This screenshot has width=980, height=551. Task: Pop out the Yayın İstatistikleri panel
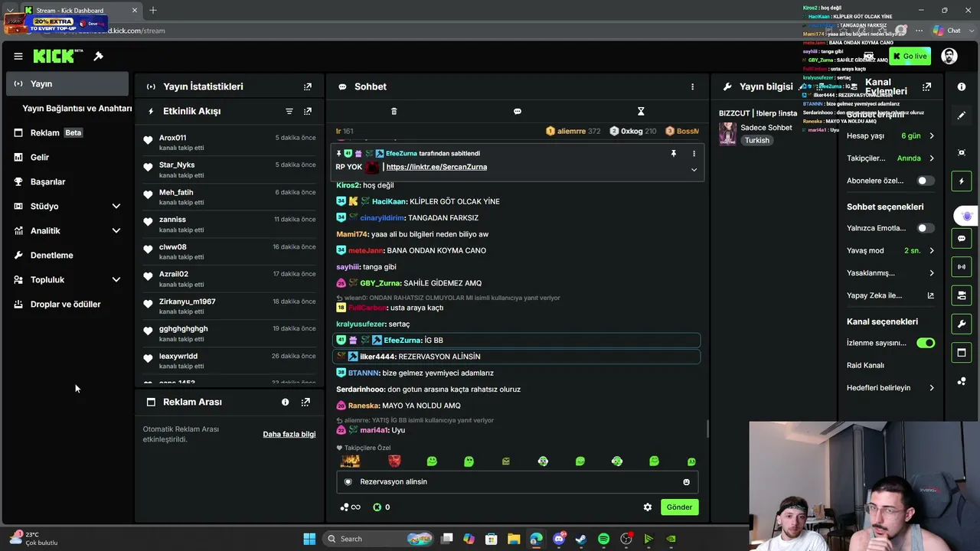[x=308, y=86]
